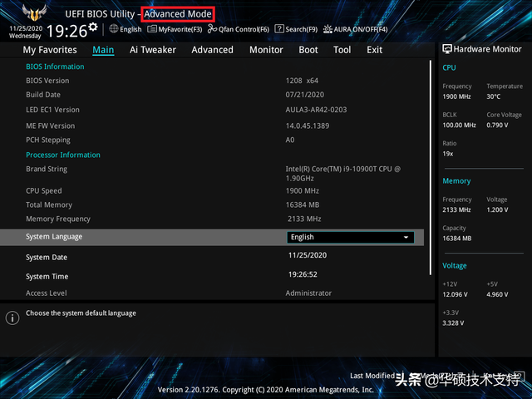Click the AULA3-AR42-0203 value
Screen dimensions: 532x399
(316, 110)
